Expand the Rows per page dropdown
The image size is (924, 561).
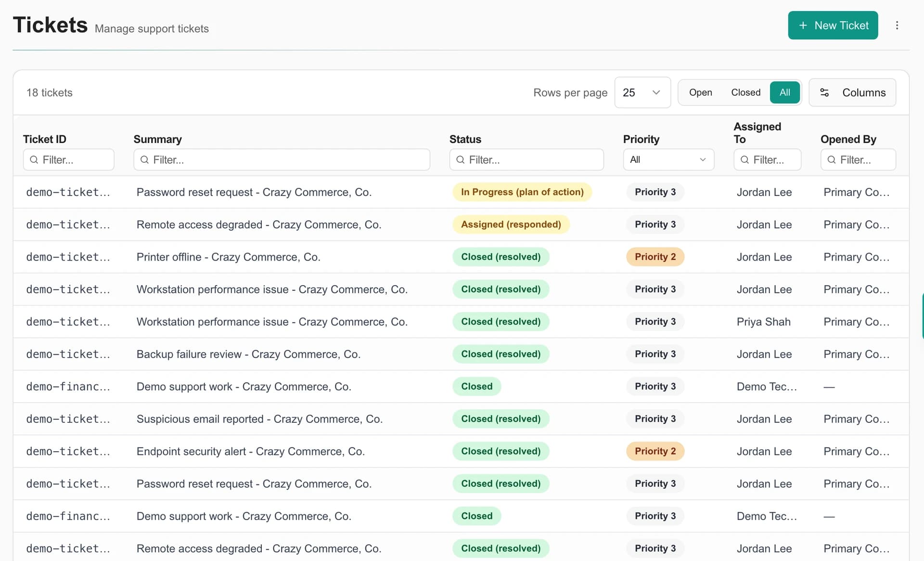tap(642, 92)
